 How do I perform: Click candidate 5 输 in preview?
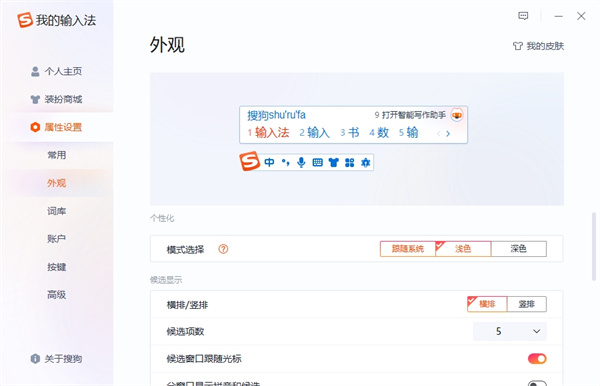pos(409,133)
